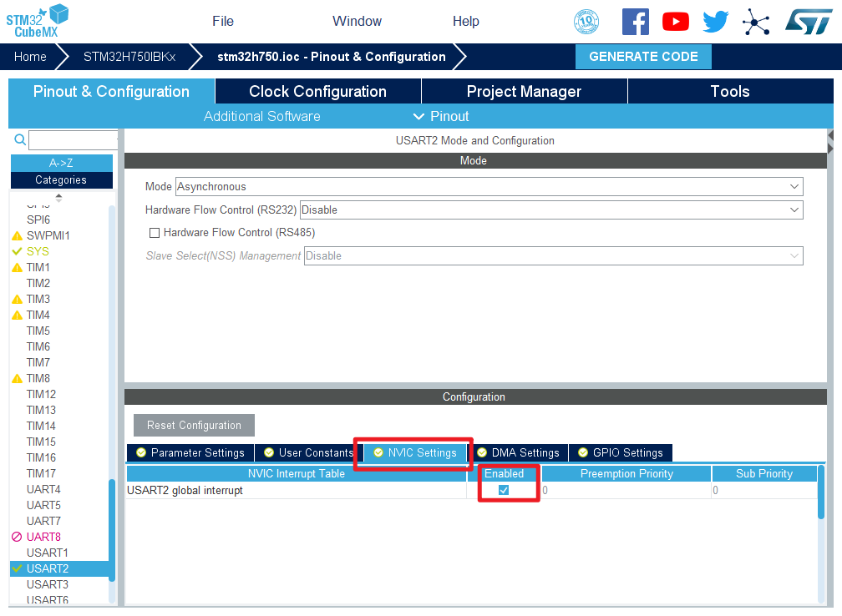Click the Facebook icon in header
This screenshot has width=842, height=616.
[636, 22]
